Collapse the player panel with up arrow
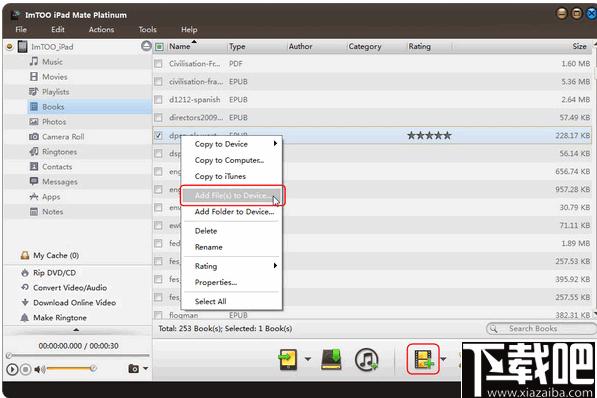This screenshot has width=597, height=398. [76, 329]
